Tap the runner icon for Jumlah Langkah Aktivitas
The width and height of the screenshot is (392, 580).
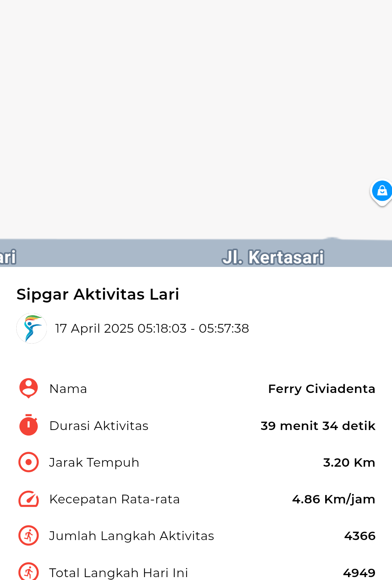coord(28,536)
